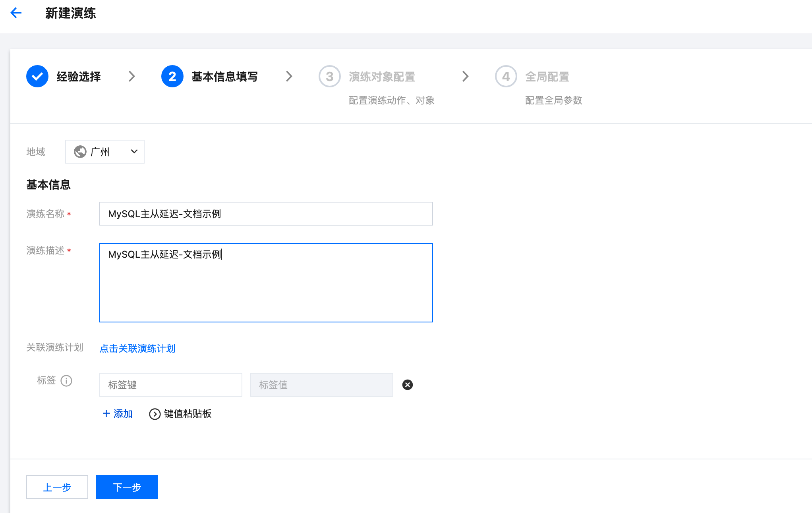Click the step 3 number circle
This screenshot has height=513, width=812.
(330, 76)
